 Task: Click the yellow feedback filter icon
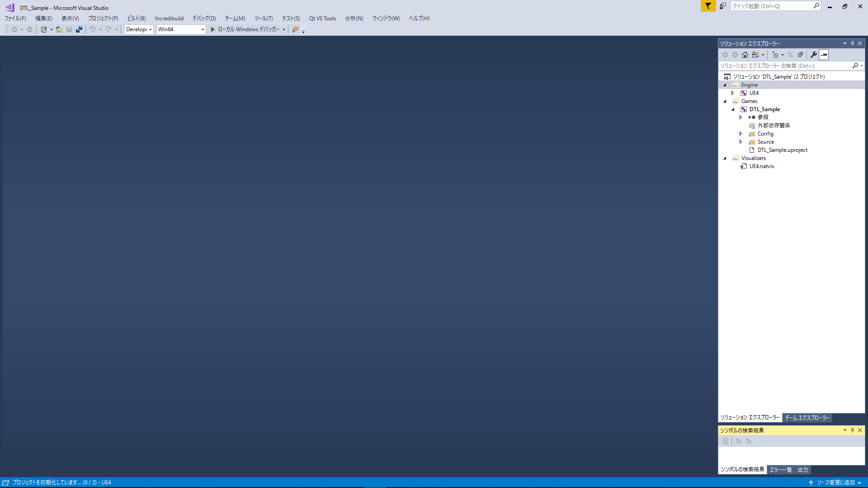pyautogui.click(x=708, y=6)
